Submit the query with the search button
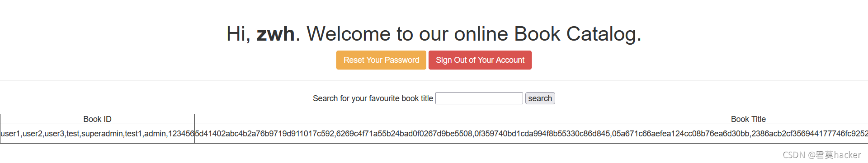868x163 pixels. [x=540, y=98]
